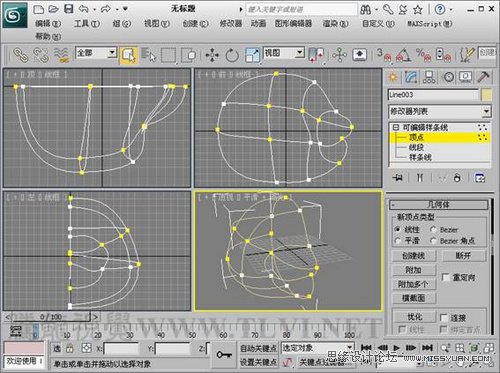Activate the Select and Move tool
500x373 pixels.
(x=212, y=55)
